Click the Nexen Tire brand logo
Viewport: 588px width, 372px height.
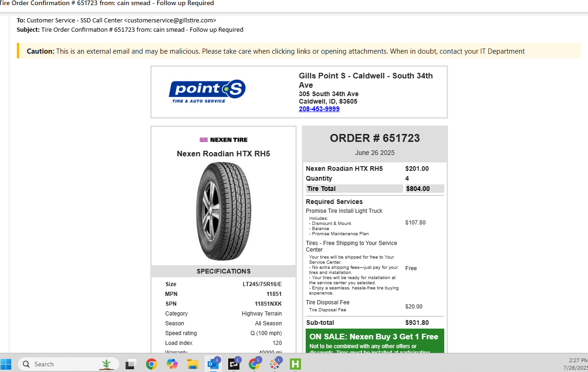pos(224,140)
